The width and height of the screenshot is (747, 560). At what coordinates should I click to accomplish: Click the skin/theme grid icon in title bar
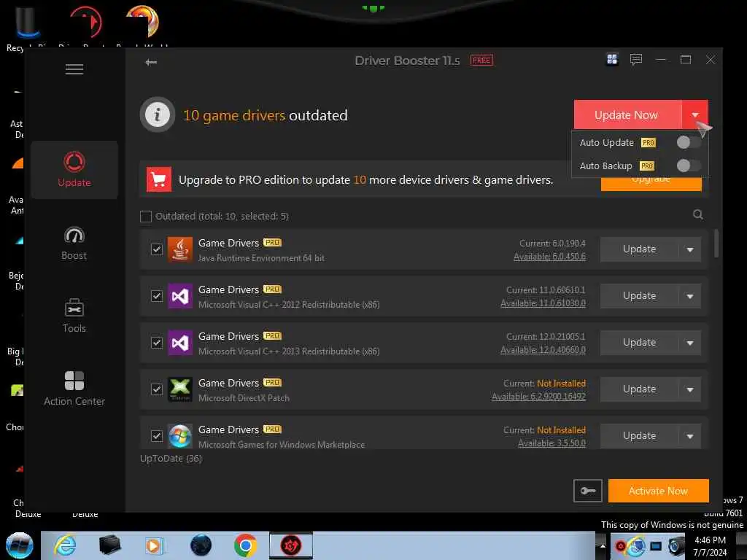tap(612, 60)
